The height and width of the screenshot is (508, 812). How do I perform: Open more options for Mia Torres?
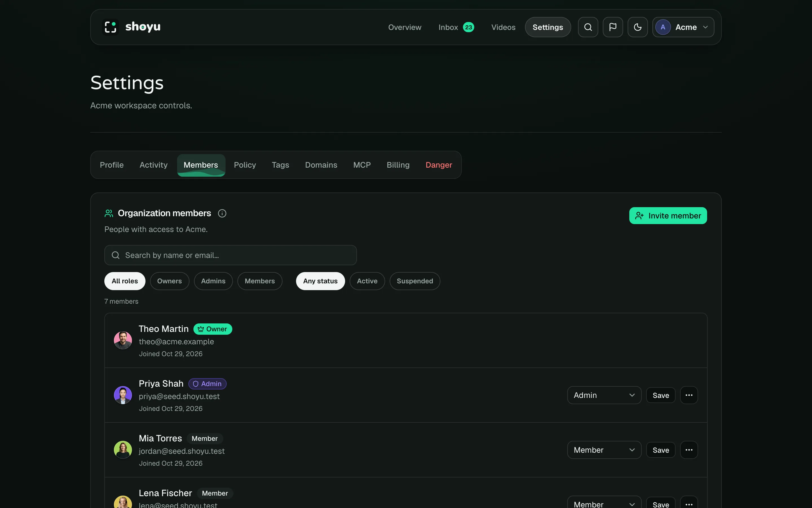click(689, 450)
